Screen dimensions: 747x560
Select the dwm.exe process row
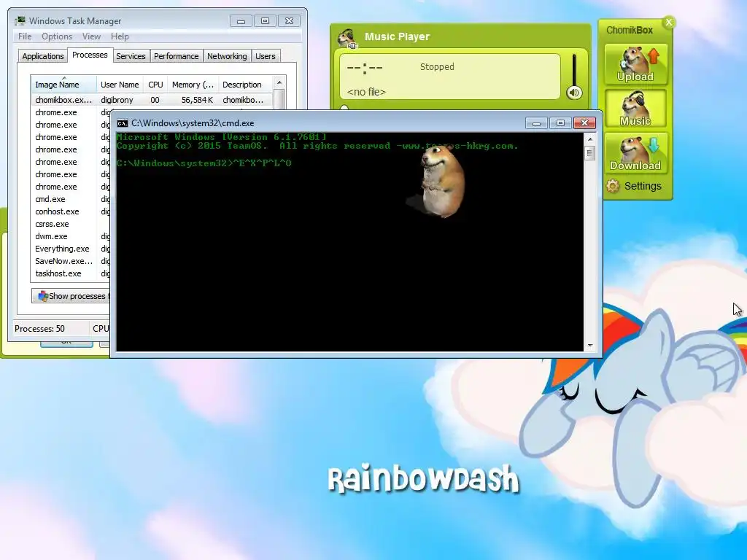[71, 236]
